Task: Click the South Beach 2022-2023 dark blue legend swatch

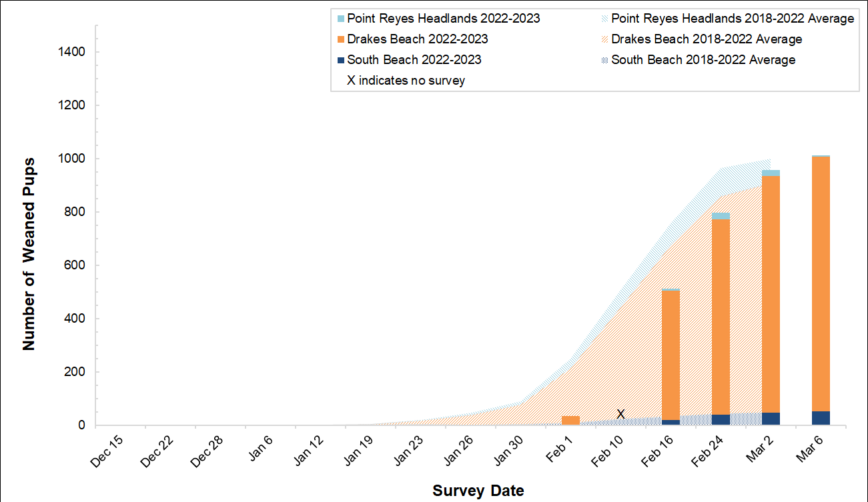Action: click(x=340, y=60)
